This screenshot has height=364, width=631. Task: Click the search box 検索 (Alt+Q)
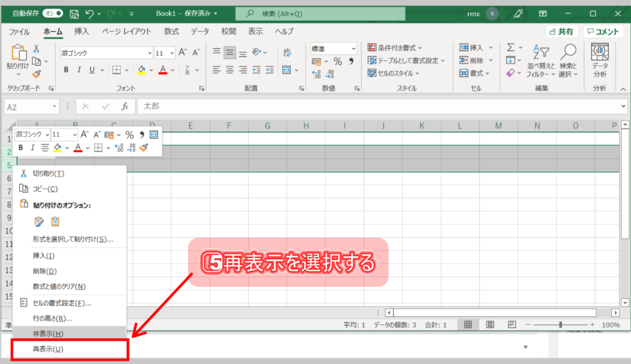[x=320, y=13]
